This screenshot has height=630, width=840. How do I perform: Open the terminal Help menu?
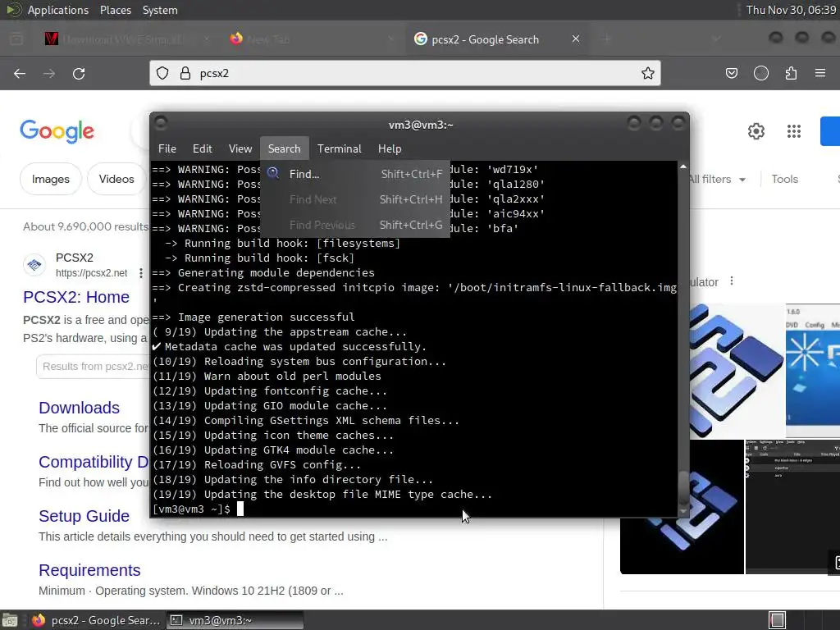pyautogui.click(x=390, y=149)
